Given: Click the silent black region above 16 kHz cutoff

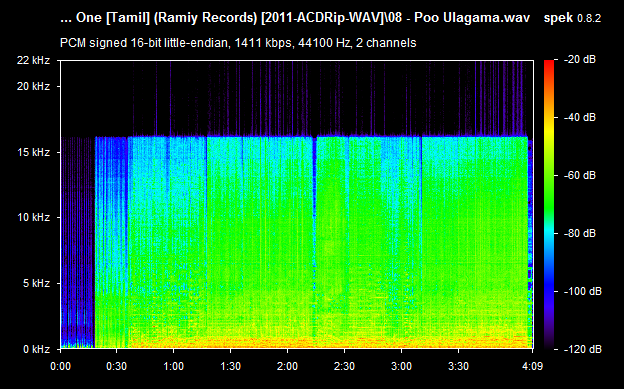Looking at the screenshot, I should 296,98.
